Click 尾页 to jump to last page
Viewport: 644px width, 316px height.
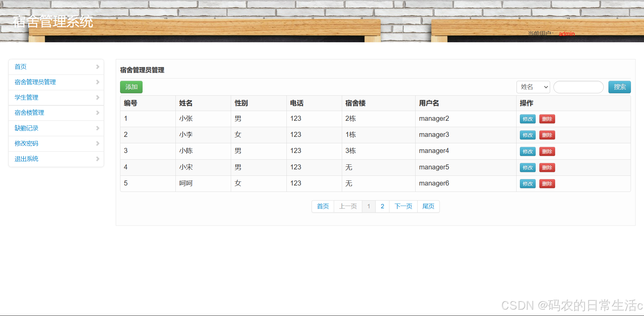(428, 206)
